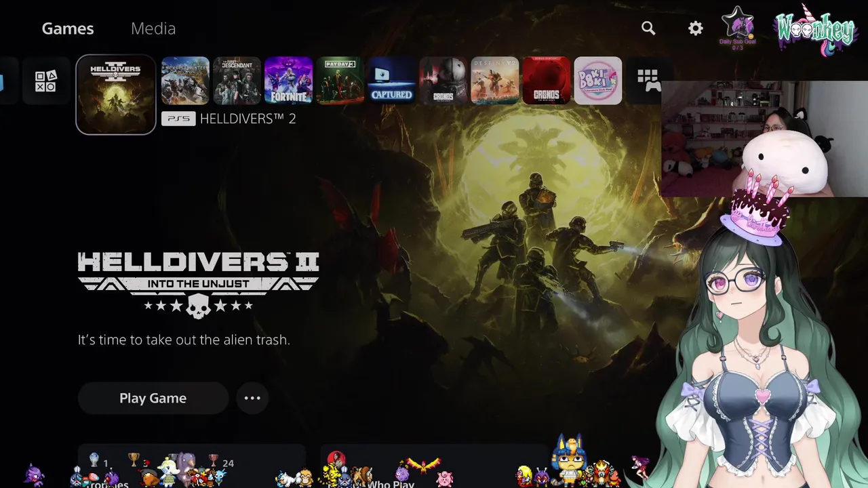Select the Monster Hunter game tile
This screenshot has width=868, height=488.
185,81
